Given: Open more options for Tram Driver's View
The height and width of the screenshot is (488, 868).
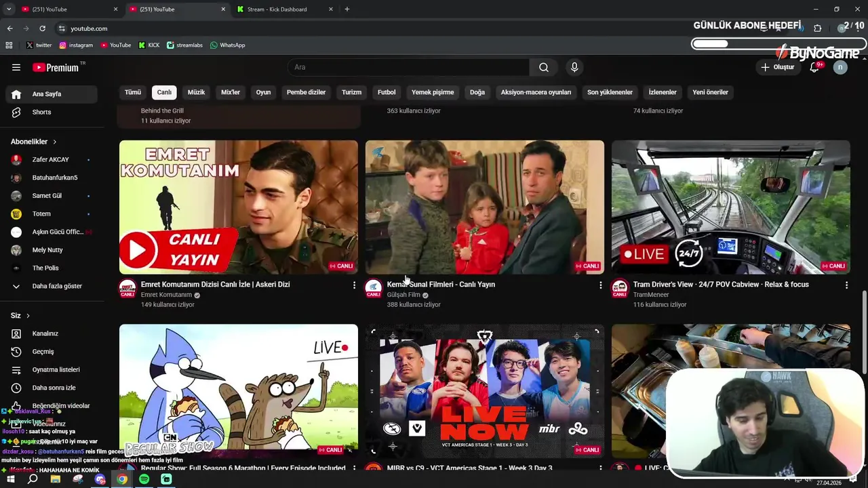Looking at the screenshot, I should (x=846, y=285).
